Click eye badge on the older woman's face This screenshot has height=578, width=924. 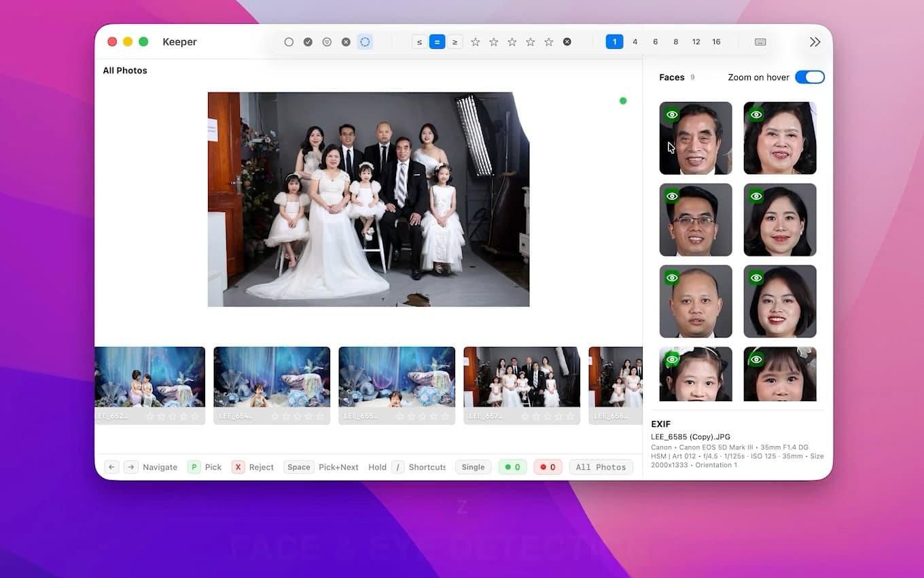(756, 114)
